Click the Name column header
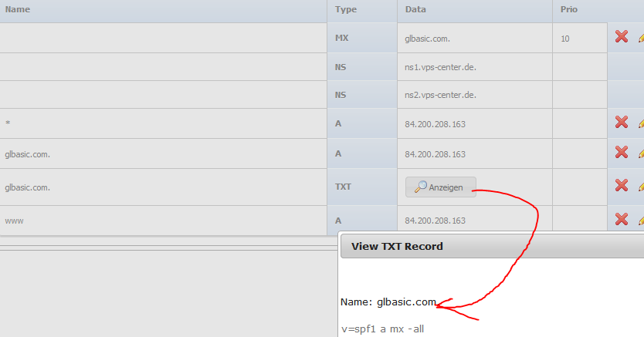644x337 pixels. click(164, 10)
